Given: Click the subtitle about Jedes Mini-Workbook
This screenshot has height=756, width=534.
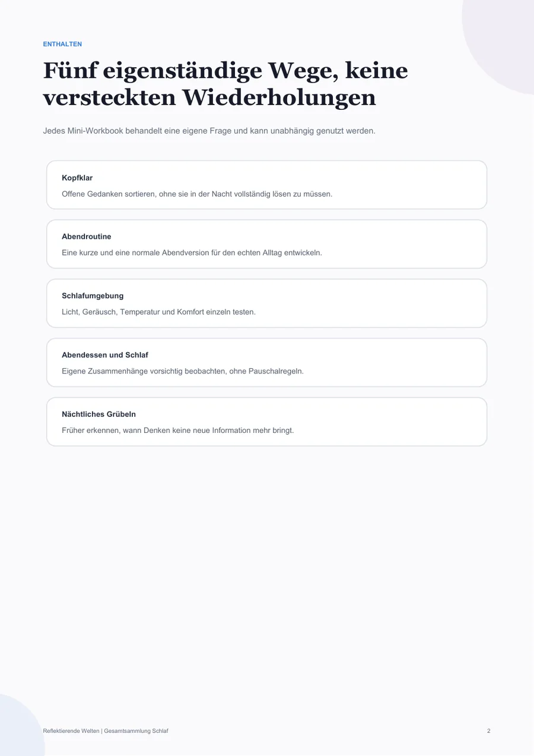Looking at the screenshot, I should [x=209, y=131].
